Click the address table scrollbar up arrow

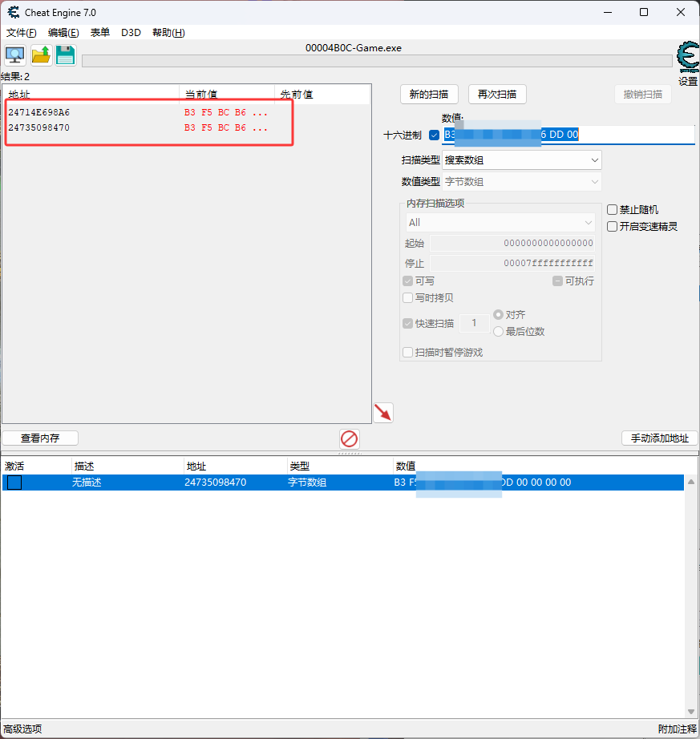pyautogui.click(x=691, y=482)
